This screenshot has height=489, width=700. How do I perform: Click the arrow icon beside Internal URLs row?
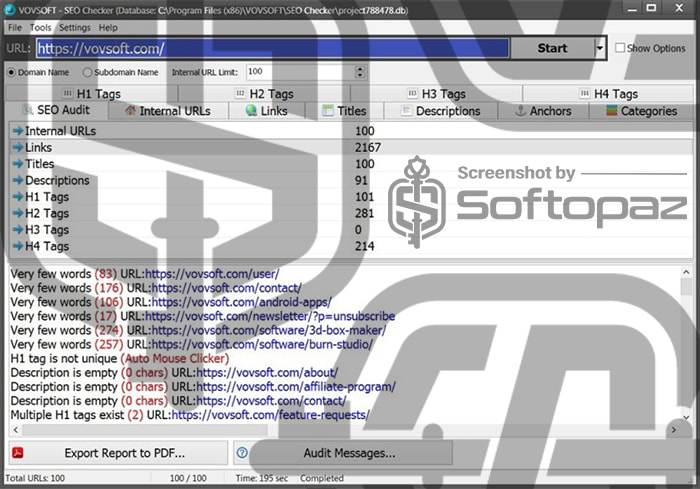18,131
